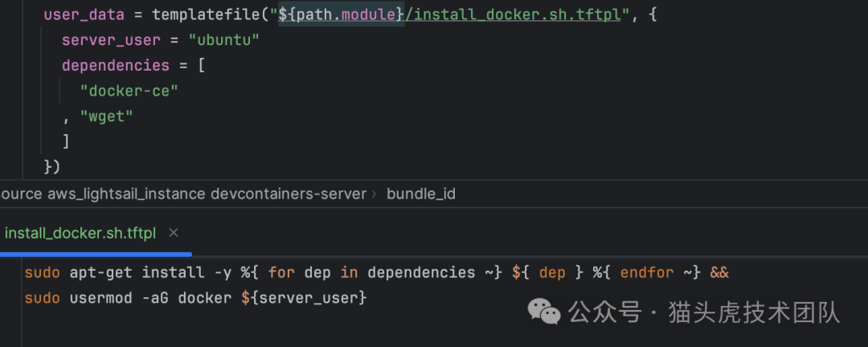Screen dimensions: 868x347
Task: Click the highlighted ${path.module} expression
Action: click(341, 14)
